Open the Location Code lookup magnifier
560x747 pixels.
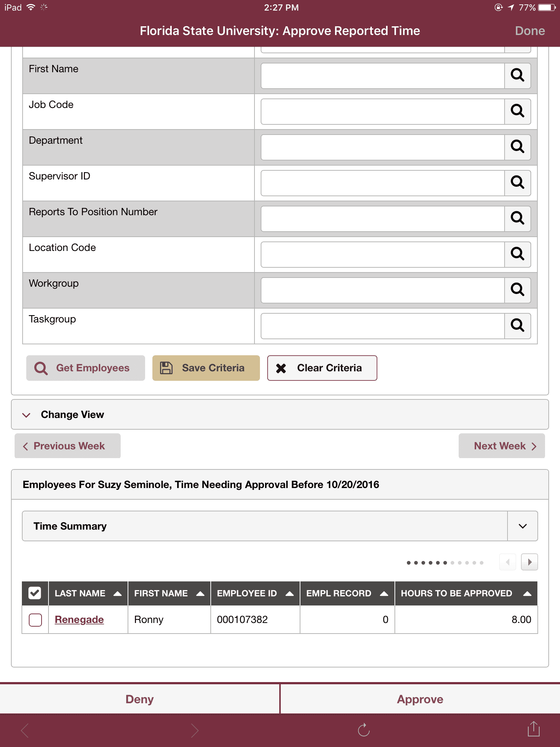pyautogui.click(x=517, y=254)
